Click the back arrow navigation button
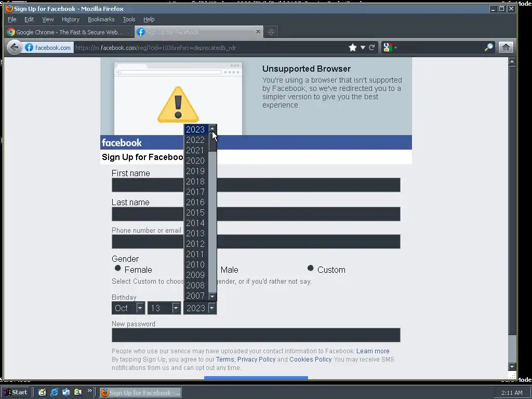Viewport: 532px width, 399px height. [14, 47]
